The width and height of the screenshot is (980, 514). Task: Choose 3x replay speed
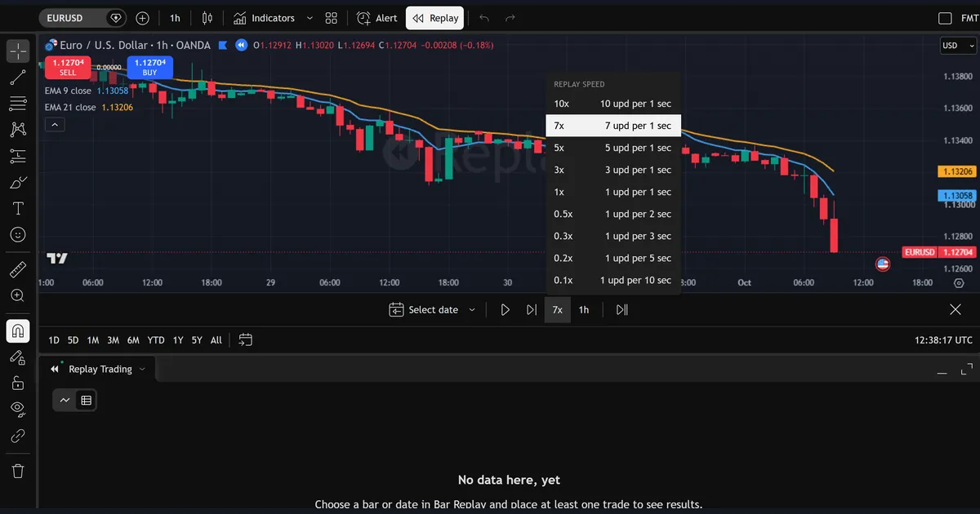(x=612, y=170)
